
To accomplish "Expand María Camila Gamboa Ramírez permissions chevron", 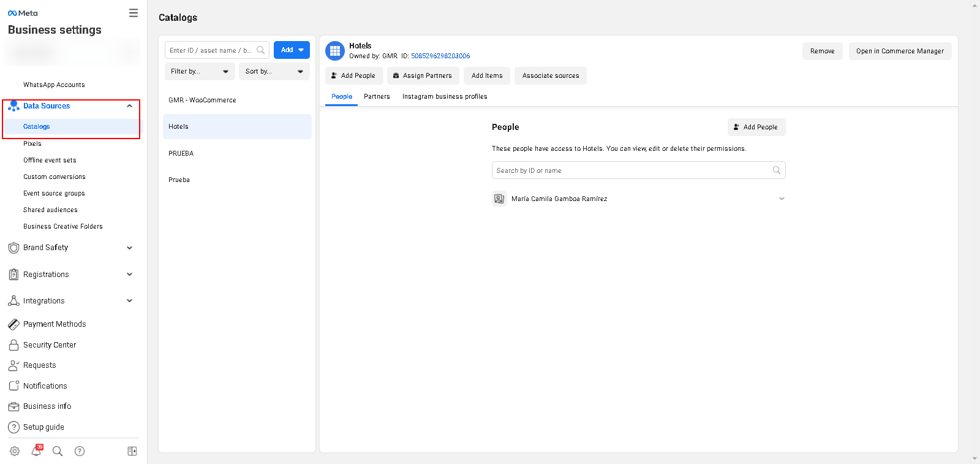I will pyautogui.click(x=782, y=199).
